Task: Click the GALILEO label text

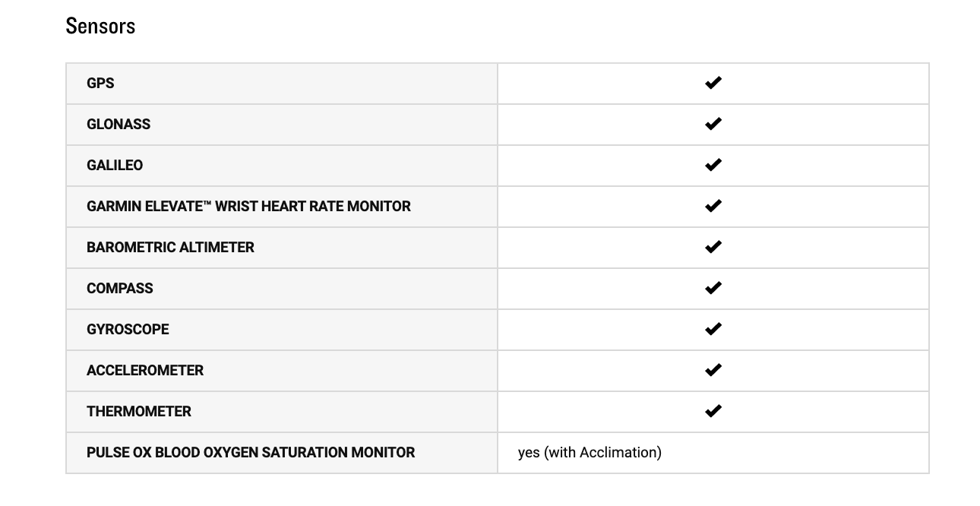Action: click(115, 166)
